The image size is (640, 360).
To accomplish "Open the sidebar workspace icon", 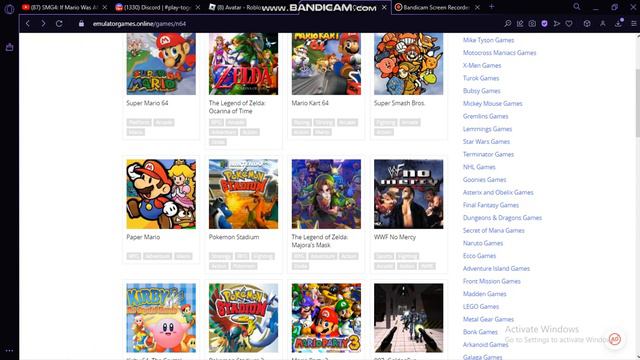I will 9,47.
